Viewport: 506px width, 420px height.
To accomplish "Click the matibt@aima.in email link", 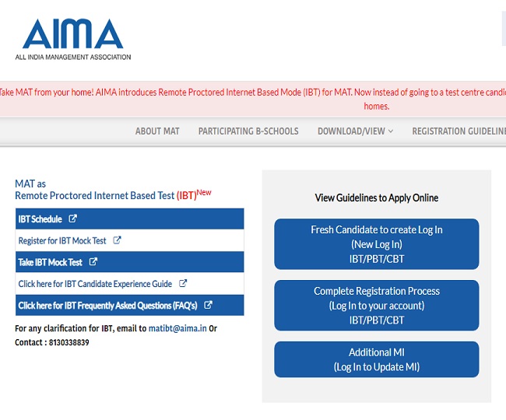I will click(x=177, y=328).
